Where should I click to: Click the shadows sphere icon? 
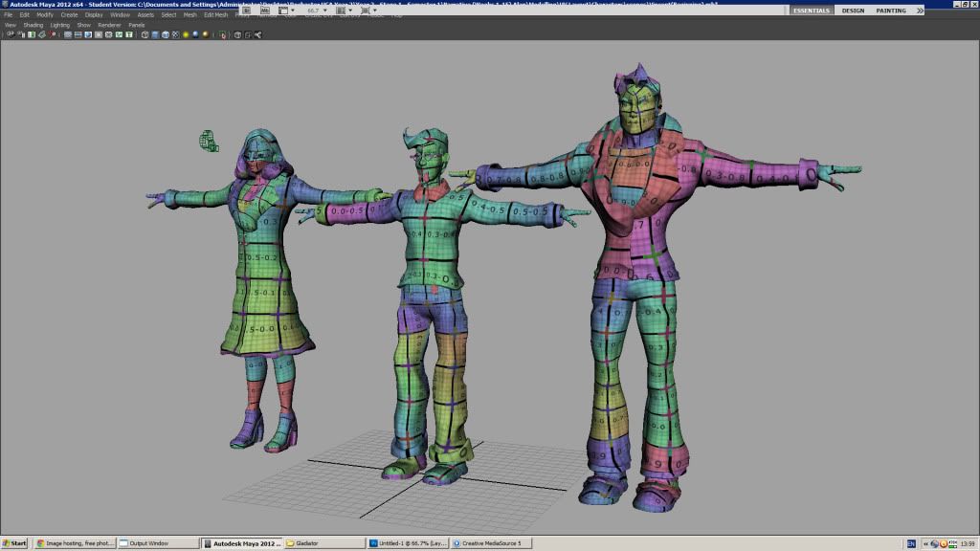coord(195,35)
